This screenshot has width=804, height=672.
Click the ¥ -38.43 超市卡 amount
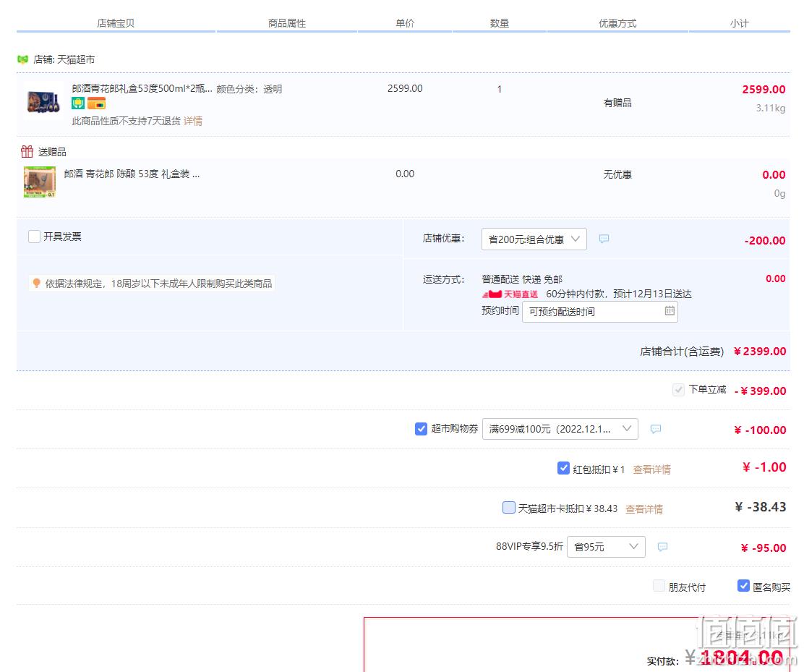point(761,507)
